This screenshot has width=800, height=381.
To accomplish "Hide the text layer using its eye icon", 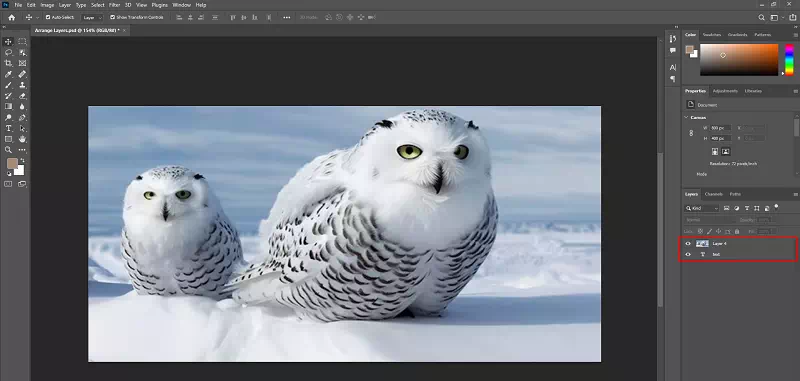I will pos(688,254).
